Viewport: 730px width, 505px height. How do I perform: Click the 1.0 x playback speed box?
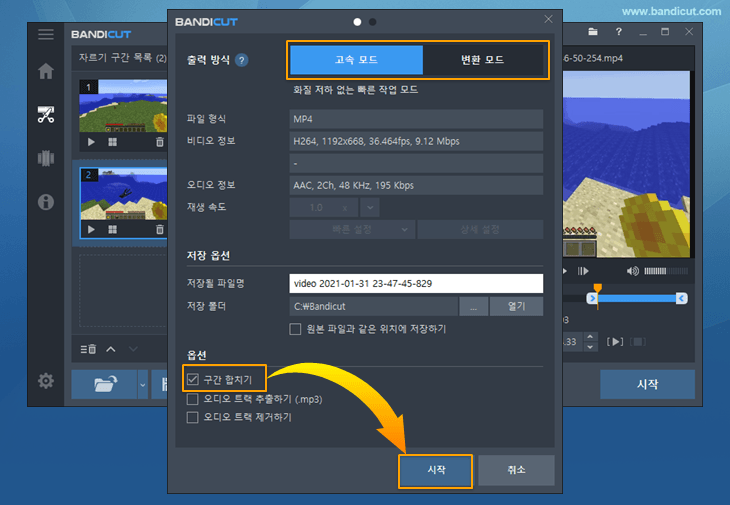[324, 207]
